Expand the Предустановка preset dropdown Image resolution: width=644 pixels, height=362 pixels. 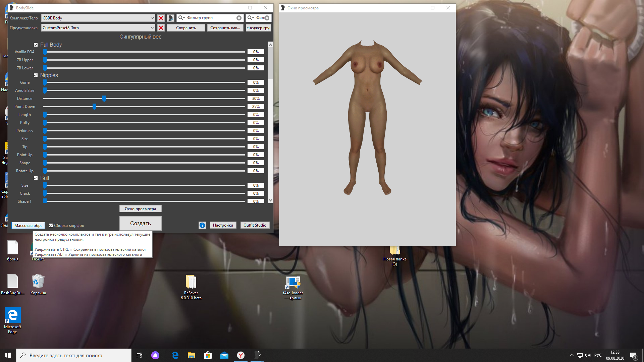point(152,28)
